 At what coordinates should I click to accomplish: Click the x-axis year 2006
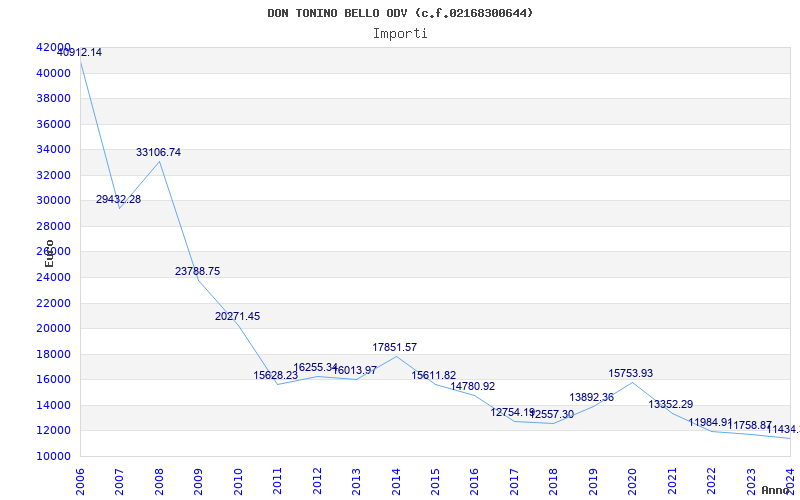[x=80, y=482]
